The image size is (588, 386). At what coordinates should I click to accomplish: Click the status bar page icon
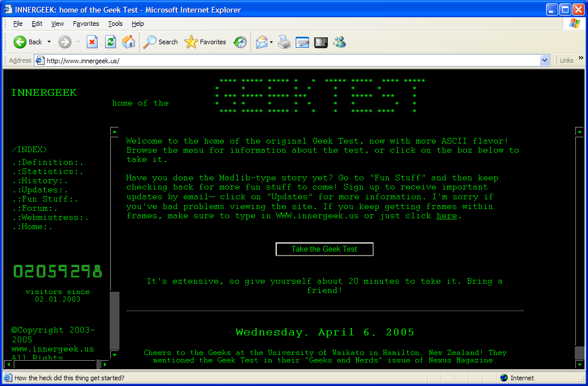tap(8, 377)
